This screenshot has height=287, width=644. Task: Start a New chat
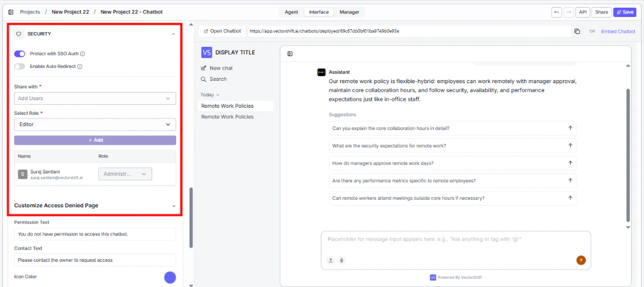click(x=217, y=68)
